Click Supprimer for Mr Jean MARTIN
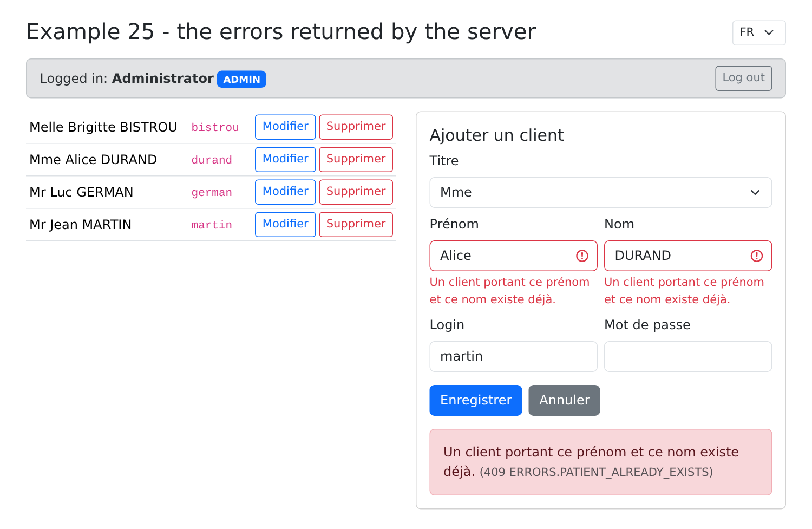 (356, 224)
